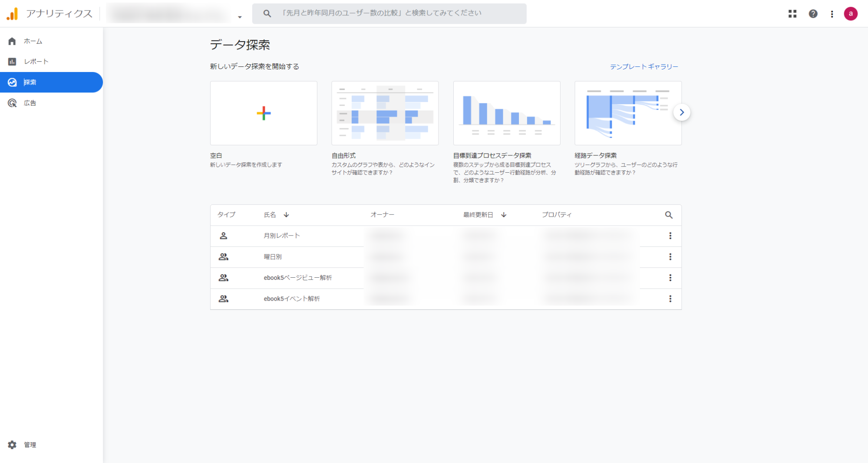The width and height of the screenshot is (868, 463).
Task: Open the Google apps grid icon
Action: tap(792, 14)
